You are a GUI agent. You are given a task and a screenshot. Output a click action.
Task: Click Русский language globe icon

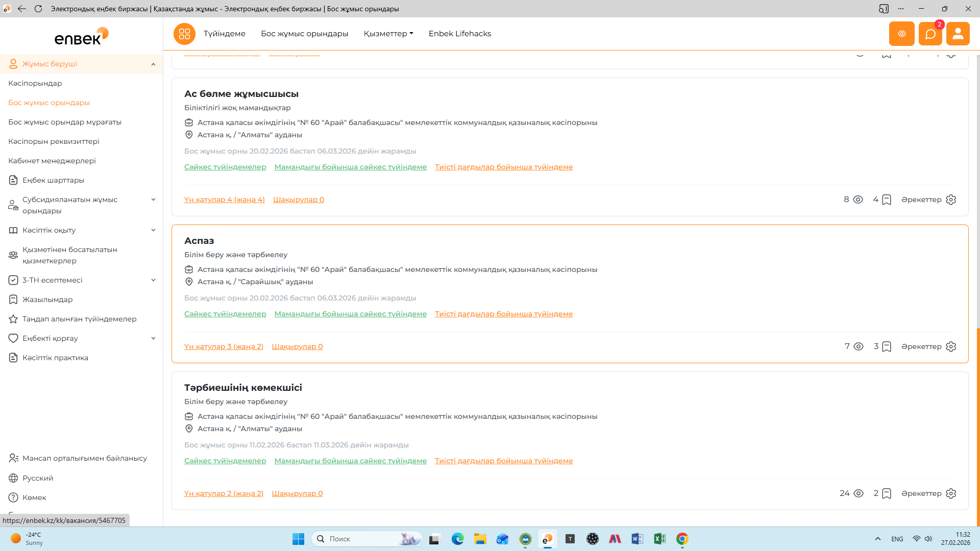(x=13, y=478)
